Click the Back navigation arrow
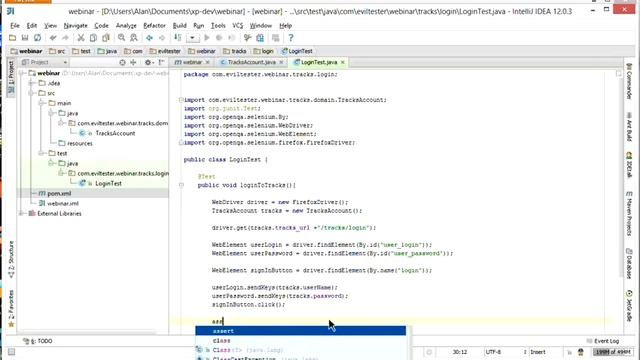Screen dimensions: 640x360 [149, 38]
